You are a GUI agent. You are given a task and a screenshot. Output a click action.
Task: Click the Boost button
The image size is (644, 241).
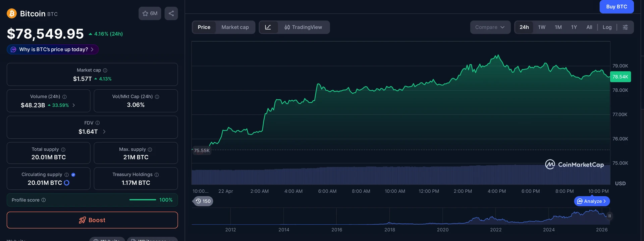[92, 220]
